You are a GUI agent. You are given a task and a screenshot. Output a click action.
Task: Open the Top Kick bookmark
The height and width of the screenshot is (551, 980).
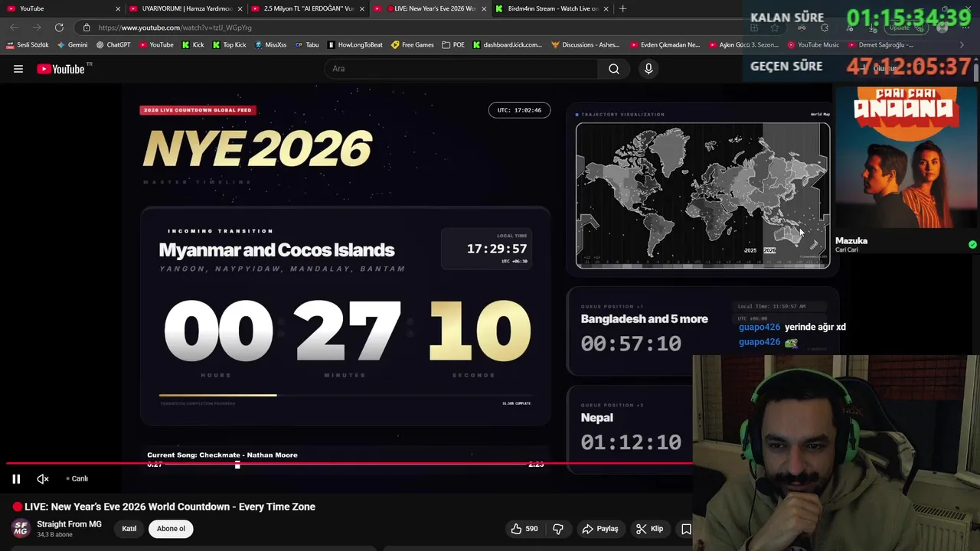[229, 45]
